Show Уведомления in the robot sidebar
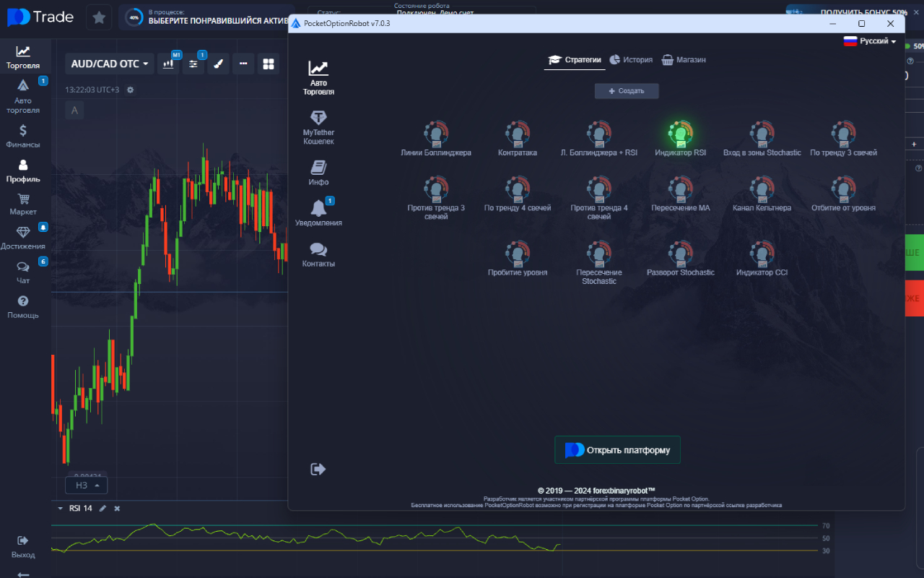924x578 pixels. coord(318,213)
